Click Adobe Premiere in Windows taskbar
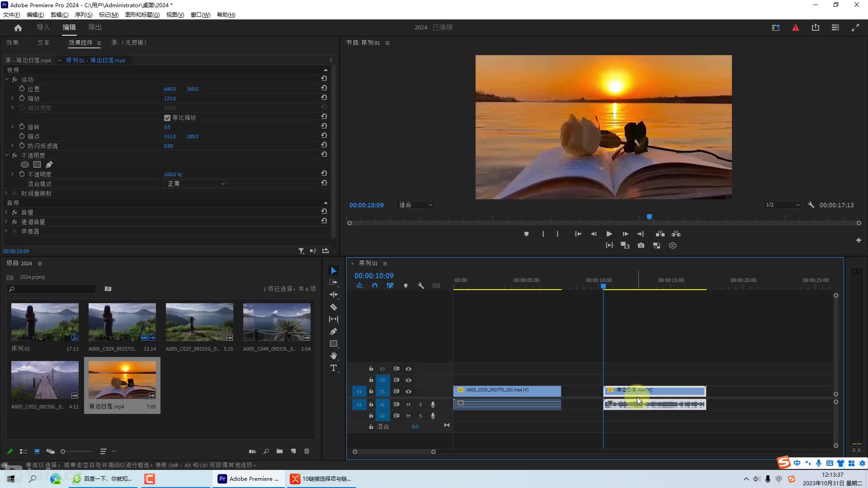 pyautogui.click(x=248, y=479)
